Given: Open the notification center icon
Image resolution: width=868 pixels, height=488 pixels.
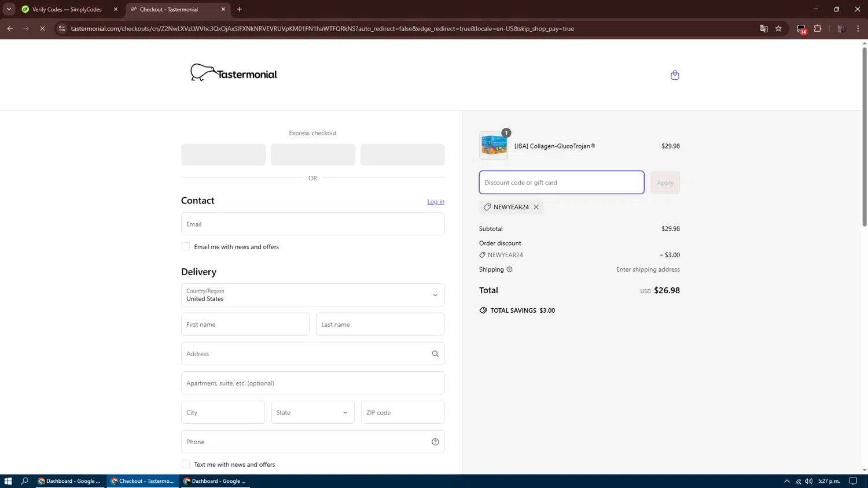Looking at the screenshot, I should (853, 481).
